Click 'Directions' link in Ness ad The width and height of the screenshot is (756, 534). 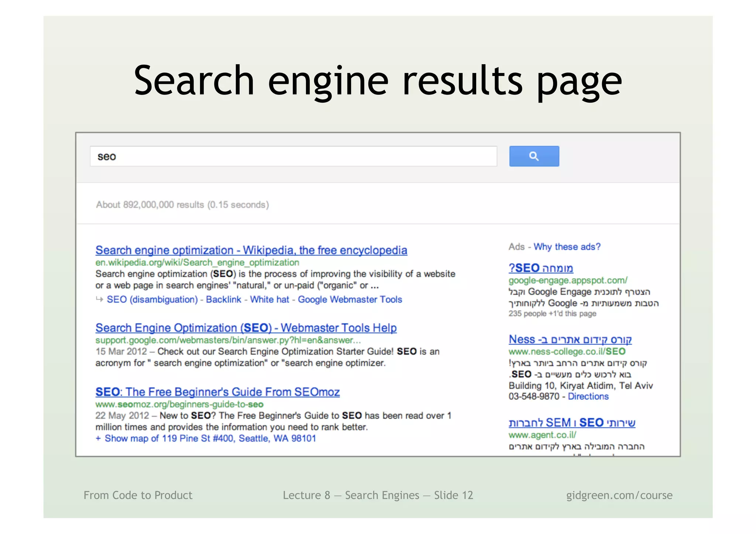(x=588, y=396)
